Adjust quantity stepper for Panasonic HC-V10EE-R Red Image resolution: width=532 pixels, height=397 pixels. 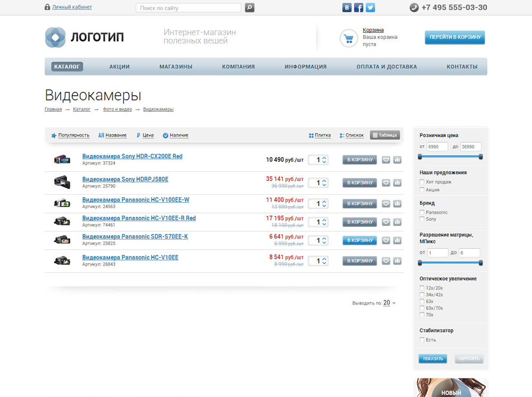click(x=324, y=222)
